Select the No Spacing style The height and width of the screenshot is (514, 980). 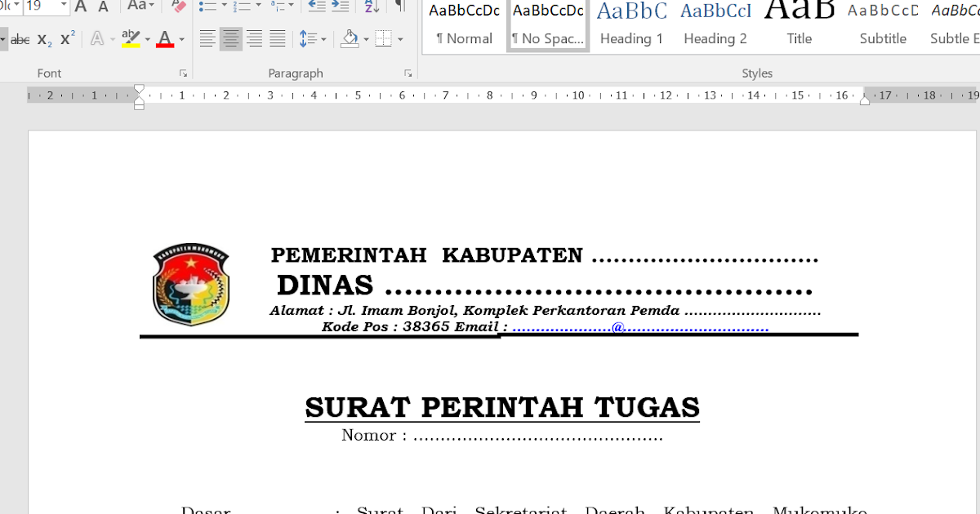[547, 24]
